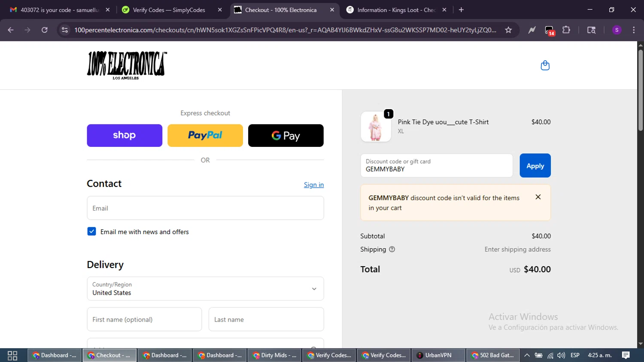Open the network Wi-Fi tray icon

(550, 356)
